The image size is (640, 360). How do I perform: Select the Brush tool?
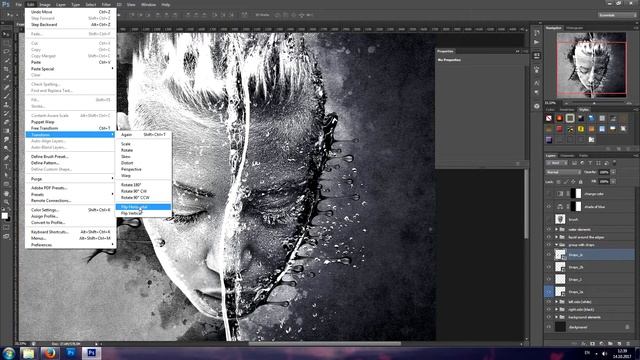click(x=6, y=96)
